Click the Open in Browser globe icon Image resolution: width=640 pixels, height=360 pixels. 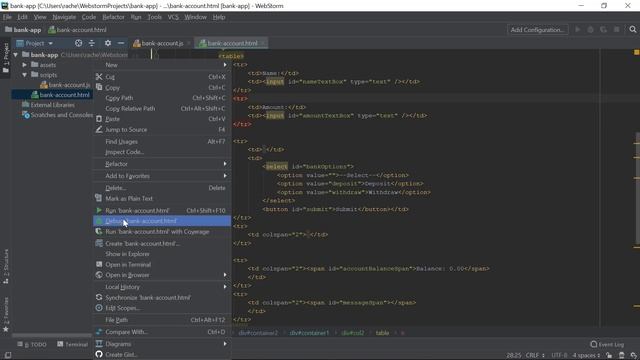point(99,275)
